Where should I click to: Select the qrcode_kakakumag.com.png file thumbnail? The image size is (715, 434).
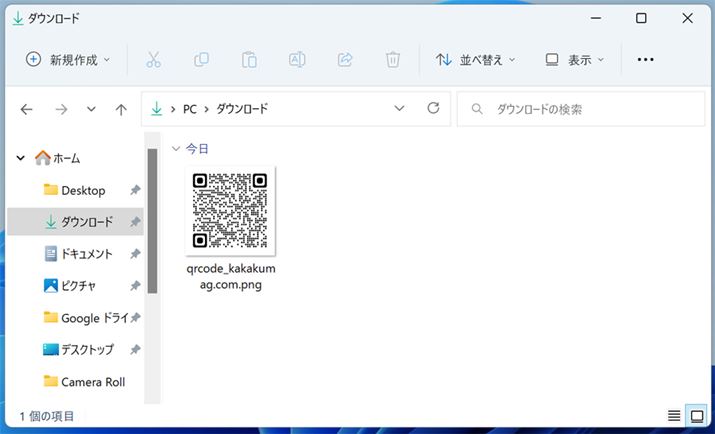click(230, 211)
